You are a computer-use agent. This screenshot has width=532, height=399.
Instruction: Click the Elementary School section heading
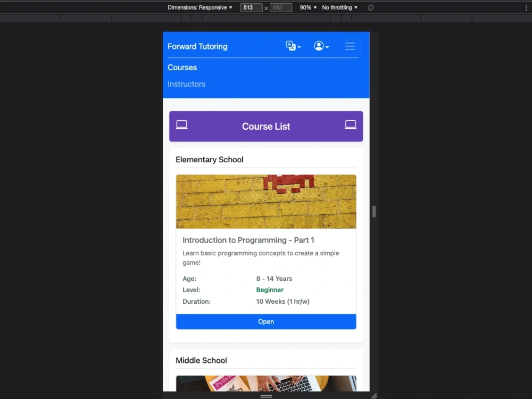[x=209, y=160]
